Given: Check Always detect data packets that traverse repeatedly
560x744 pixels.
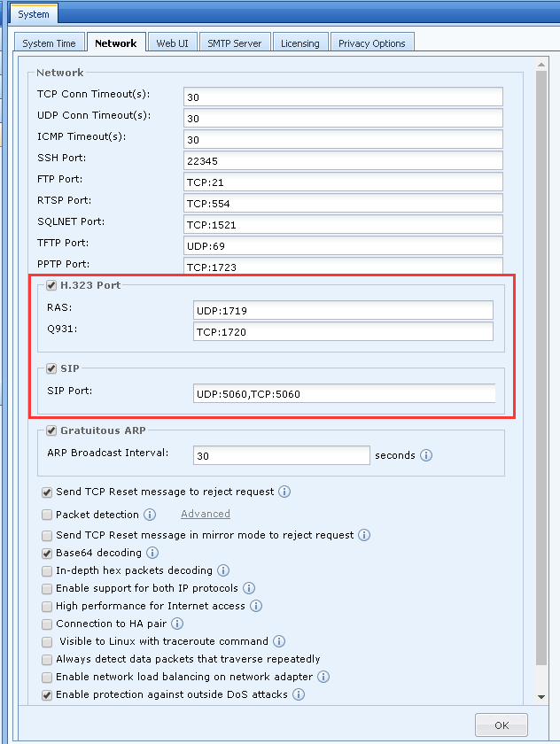Looking at the screenshot, I should tap(46, 660).
